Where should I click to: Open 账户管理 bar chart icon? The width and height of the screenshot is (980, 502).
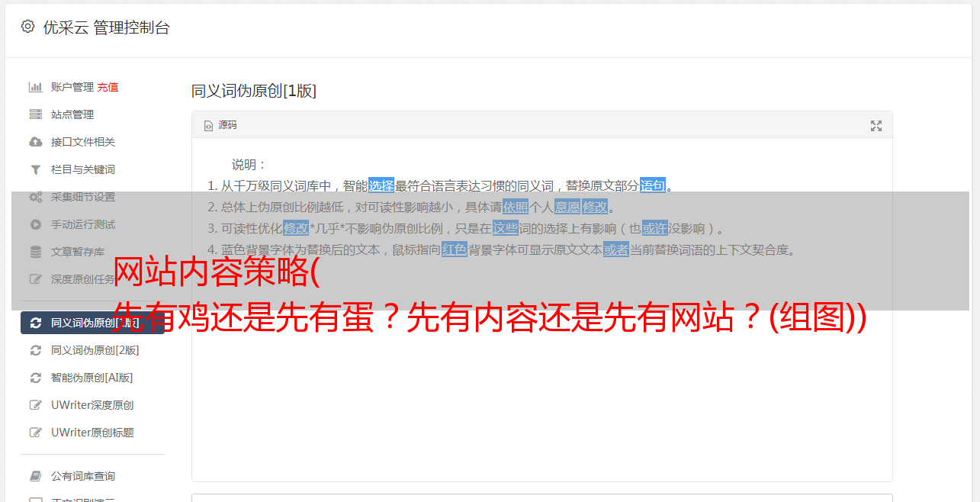tap(35, 87)
